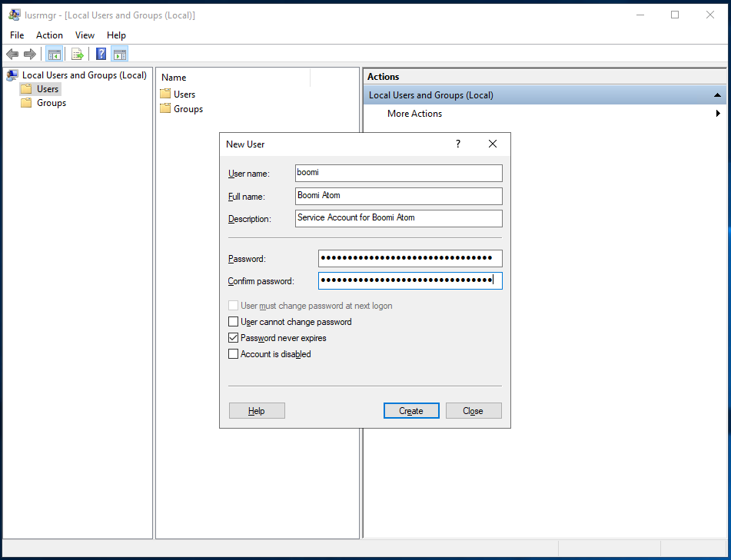Expand More Actions submenu arrow
Viewport: 731px width, 560px height.
click(x=718, y=113)
